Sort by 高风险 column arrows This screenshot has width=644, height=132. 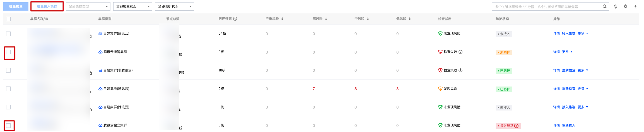pos(326,19)
